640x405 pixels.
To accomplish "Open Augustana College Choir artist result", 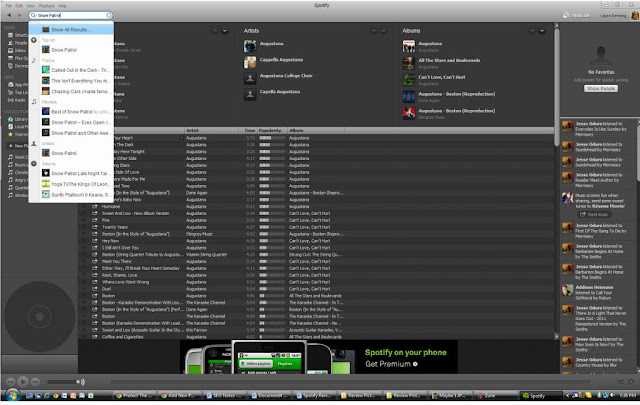I will [286, 76].
